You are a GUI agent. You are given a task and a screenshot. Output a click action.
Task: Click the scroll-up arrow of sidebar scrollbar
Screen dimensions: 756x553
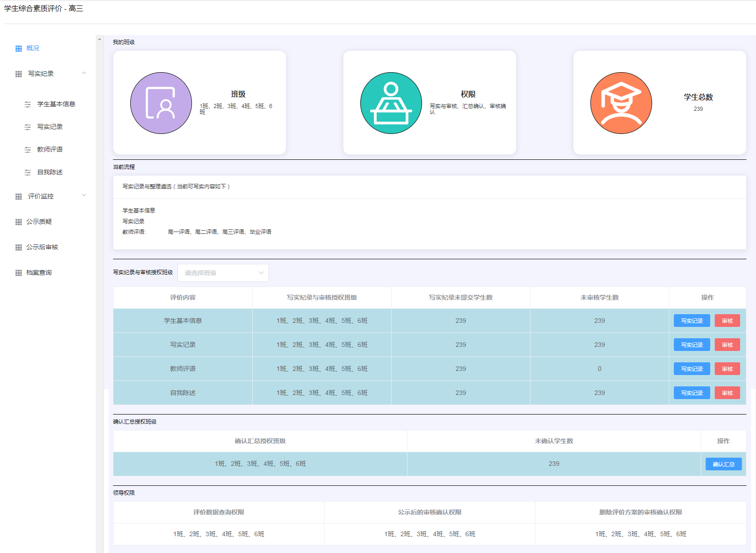click(99, 39)
